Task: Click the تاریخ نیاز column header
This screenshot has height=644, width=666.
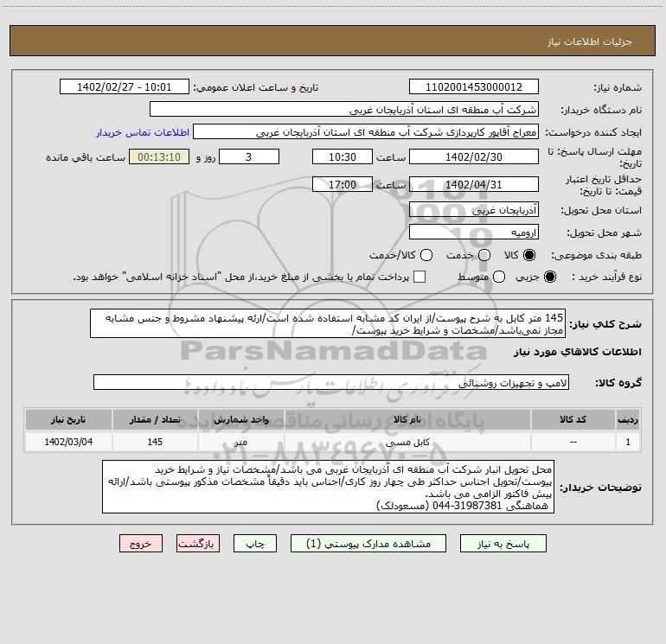Action: coord(68,419)
